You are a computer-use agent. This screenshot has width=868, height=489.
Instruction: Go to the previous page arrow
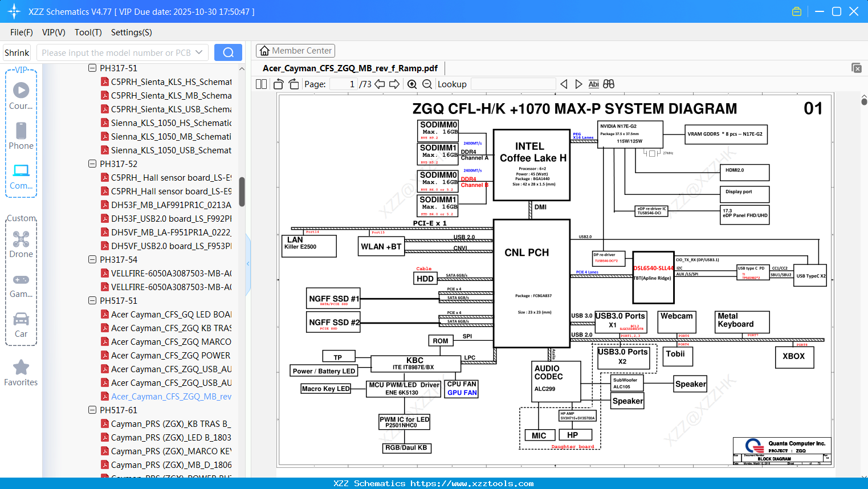click(380, 84)
